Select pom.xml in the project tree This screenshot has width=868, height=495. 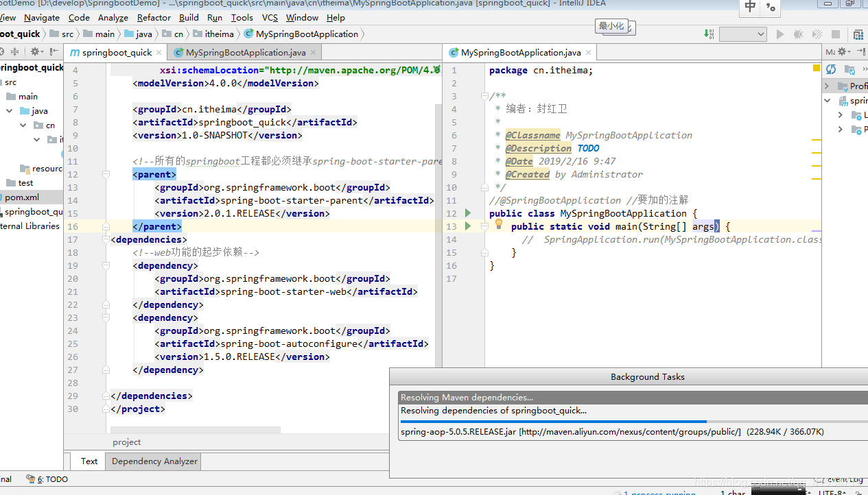click(x=32, y=197)
